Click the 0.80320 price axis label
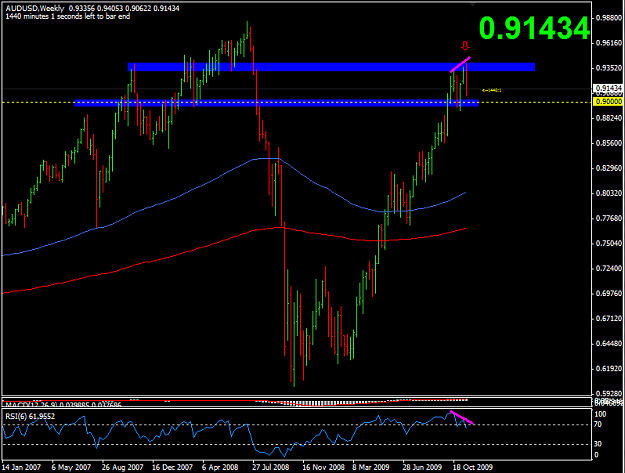 pyautogui.click(x=609, y=193)
